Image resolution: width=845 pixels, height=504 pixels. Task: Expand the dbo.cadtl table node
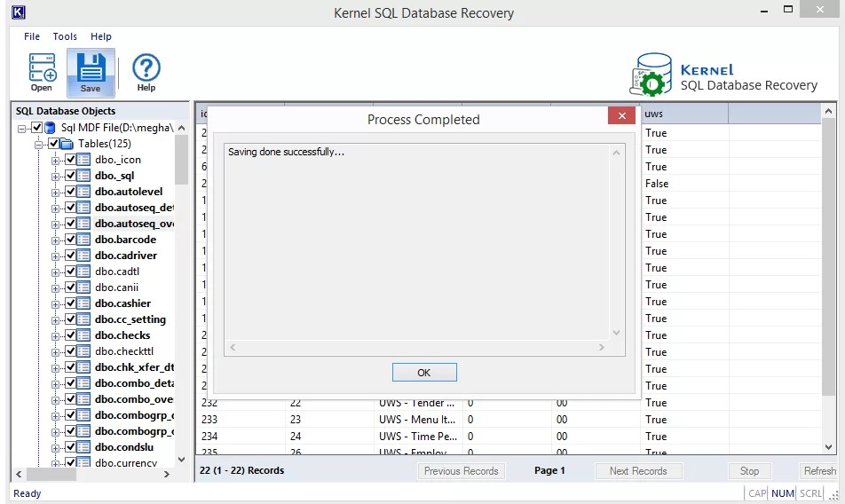point(55,272)
